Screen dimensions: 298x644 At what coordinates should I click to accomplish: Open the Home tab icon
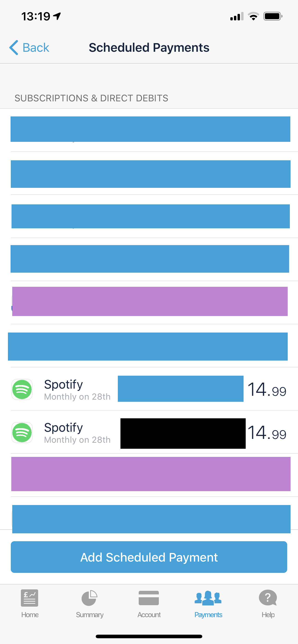30,598
